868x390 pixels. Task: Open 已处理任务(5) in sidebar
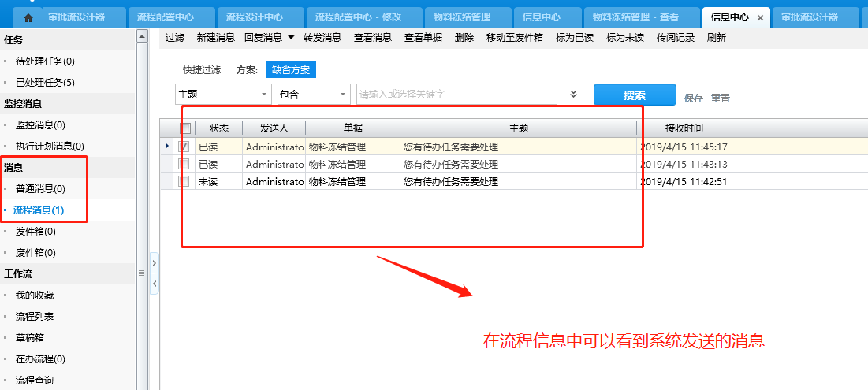coord(45,83)
